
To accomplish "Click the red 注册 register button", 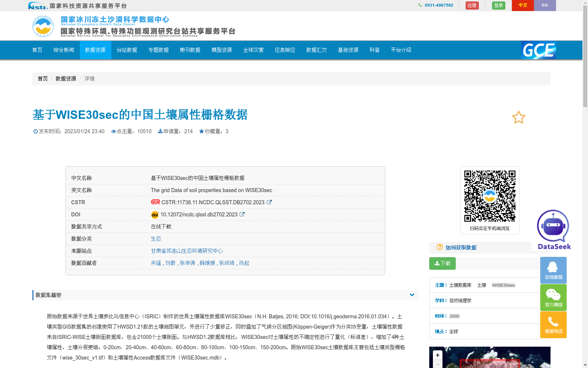I will tap(472, 6).
